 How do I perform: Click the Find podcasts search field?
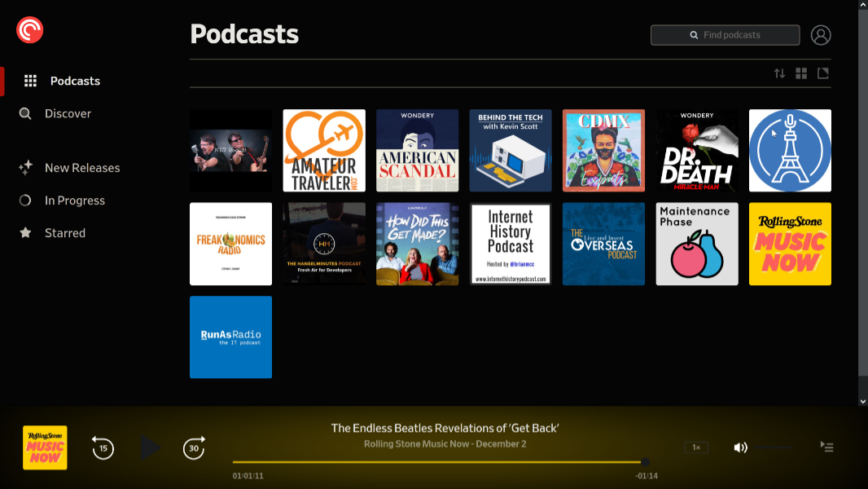tap(725, 35)
